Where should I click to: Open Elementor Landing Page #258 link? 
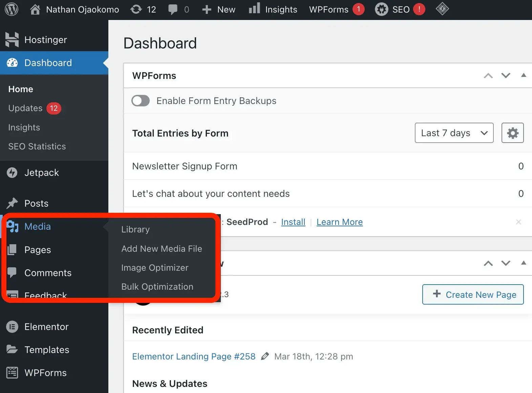pos(194,356)
